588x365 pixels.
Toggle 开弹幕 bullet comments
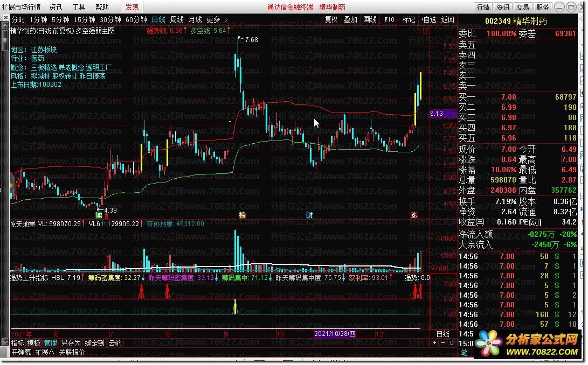22,352
